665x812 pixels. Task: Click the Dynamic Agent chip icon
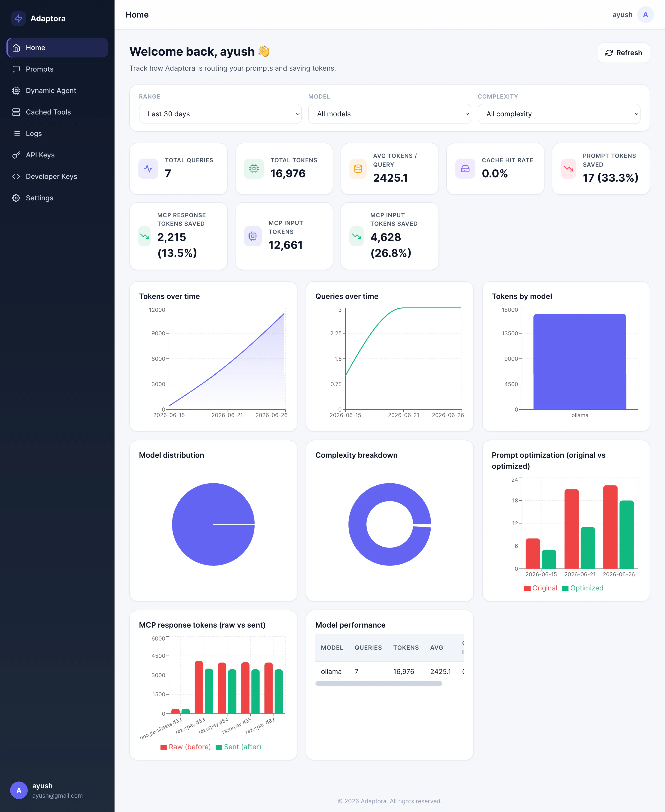pos(16,91)
